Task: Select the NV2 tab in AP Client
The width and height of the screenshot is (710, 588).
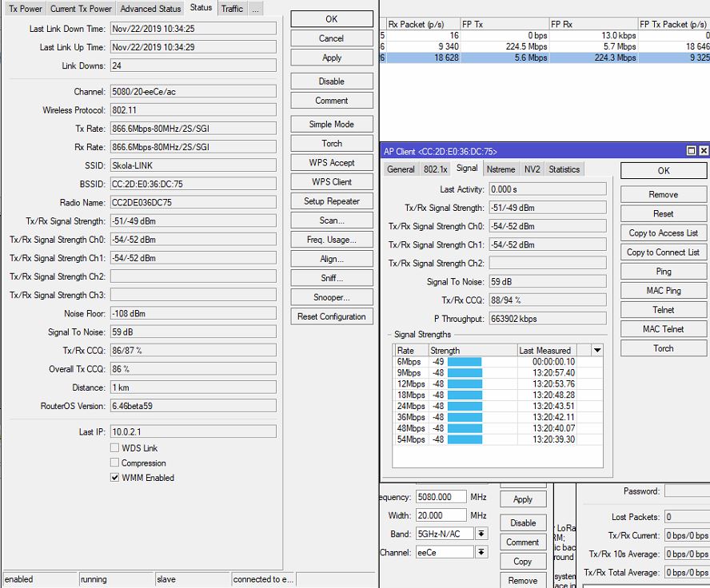Action: (532, 169)
